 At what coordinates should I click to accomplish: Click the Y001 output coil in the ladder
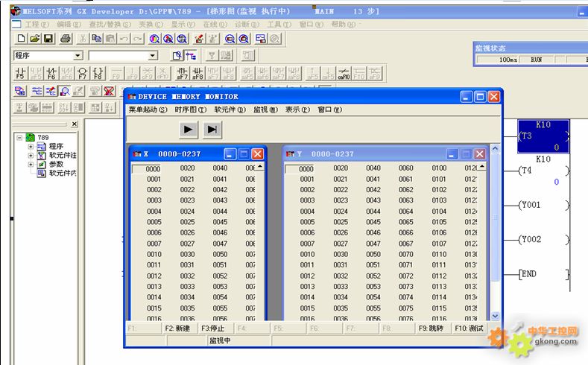[543, 205]
